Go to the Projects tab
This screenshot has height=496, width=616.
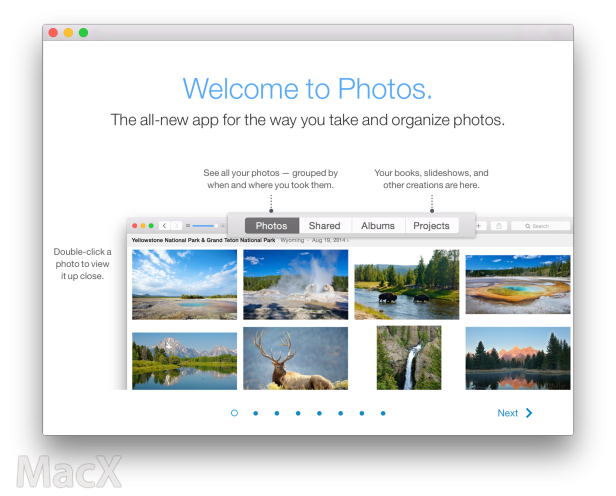click(432, 226)
